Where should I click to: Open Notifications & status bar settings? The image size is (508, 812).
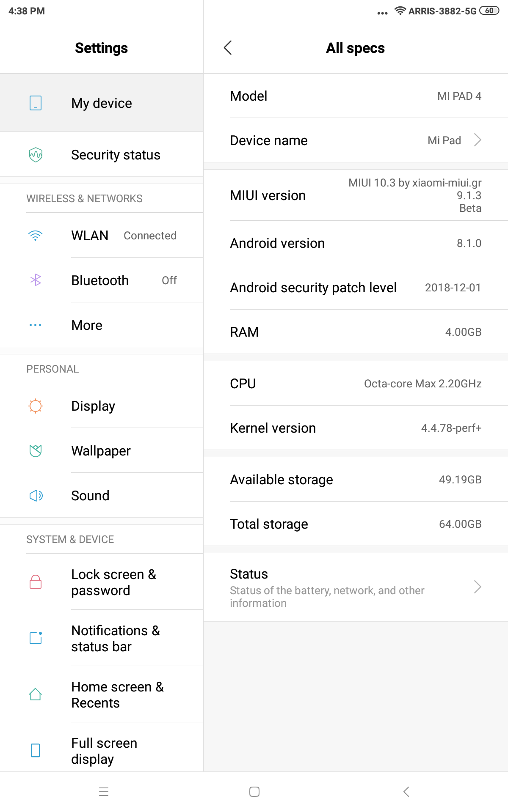click(x=115, y=638)
